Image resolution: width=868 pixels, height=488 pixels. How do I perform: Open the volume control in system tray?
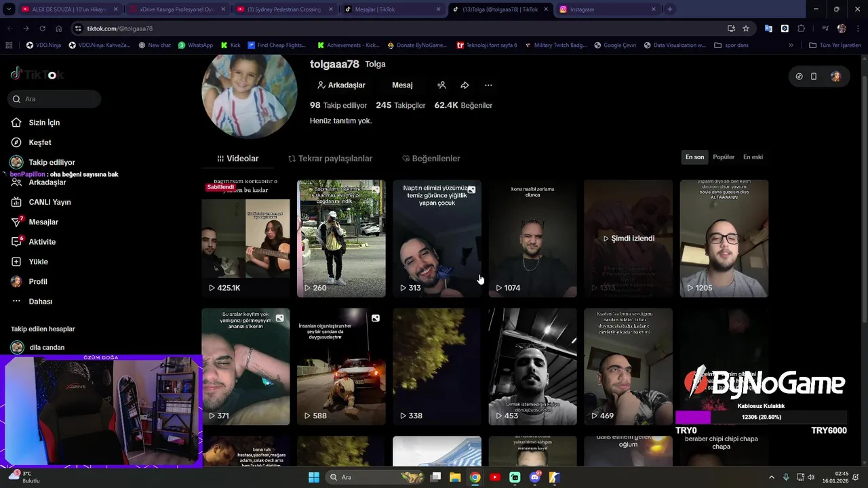coord(811,477)
